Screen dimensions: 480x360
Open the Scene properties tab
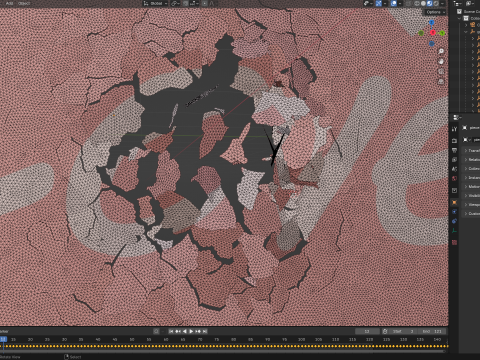click(454, 169)
